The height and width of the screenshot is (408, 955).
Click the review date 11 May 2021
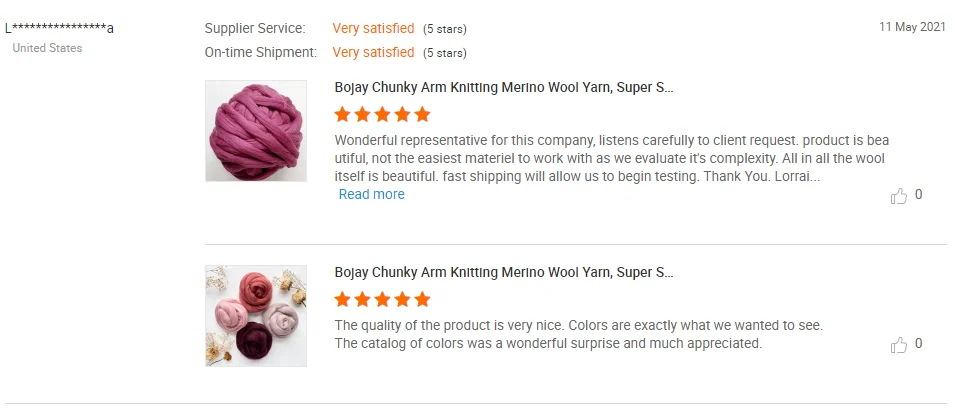coord(912,27)
